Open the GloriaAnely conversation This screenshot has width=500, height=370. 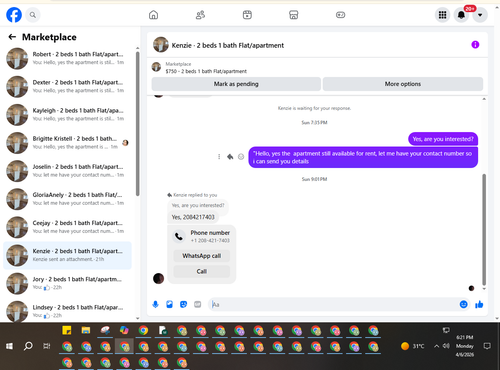pos(67,199)
